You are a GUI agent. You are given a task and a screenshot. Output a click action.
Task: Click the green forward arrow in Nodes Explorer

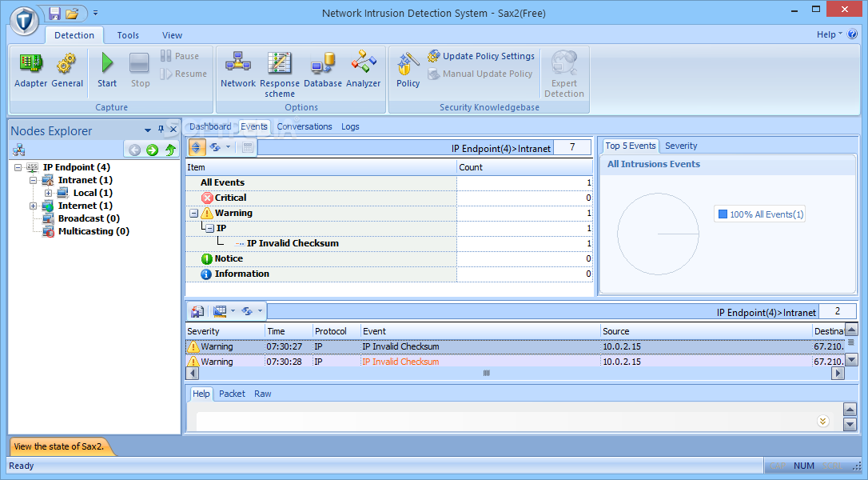click(x=152, y=150)
